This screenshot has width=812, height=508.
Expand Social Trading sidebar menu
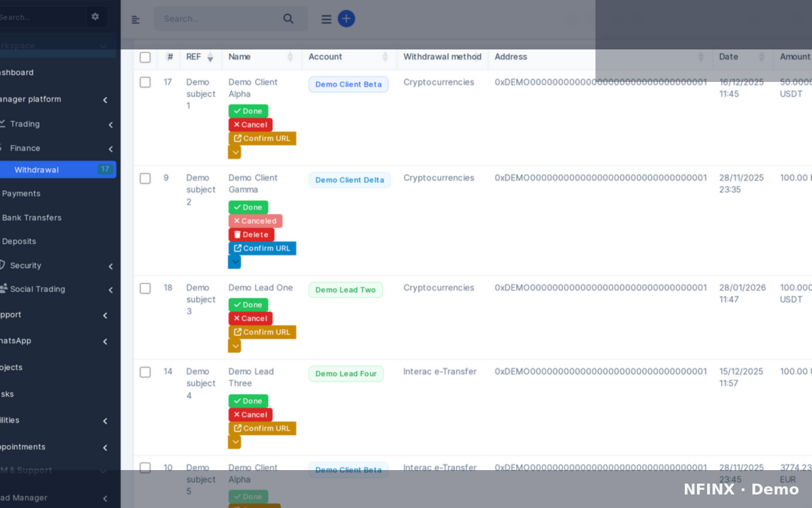point(110,290)
